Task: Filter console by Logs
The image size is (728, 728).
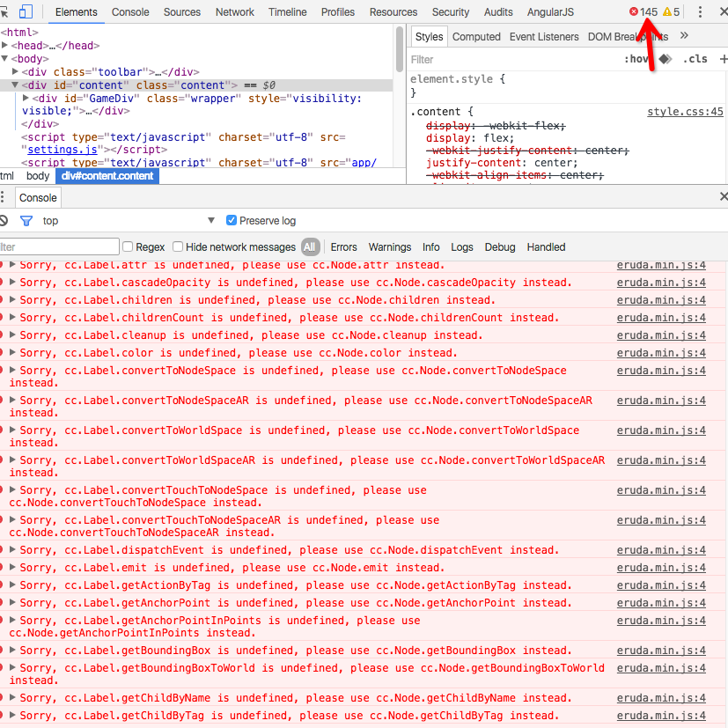Action: click(462, 247)
